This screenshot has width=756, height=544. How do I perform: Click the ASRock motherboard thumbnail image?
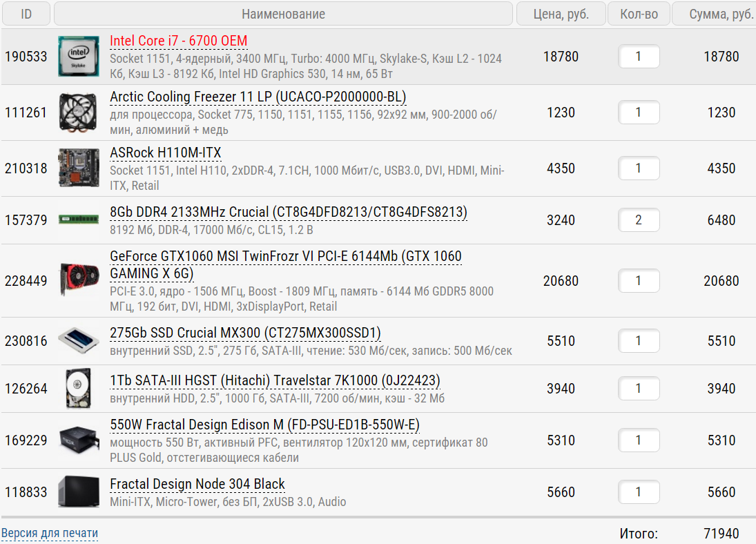(x=79, y=168)
